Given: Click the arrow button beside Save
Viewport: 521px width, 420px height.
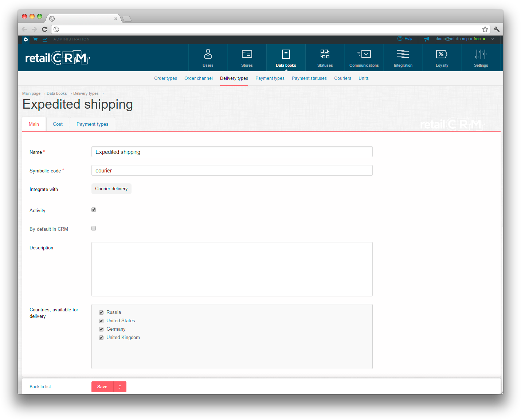Looking at the screenshot, I should [120, 387].
